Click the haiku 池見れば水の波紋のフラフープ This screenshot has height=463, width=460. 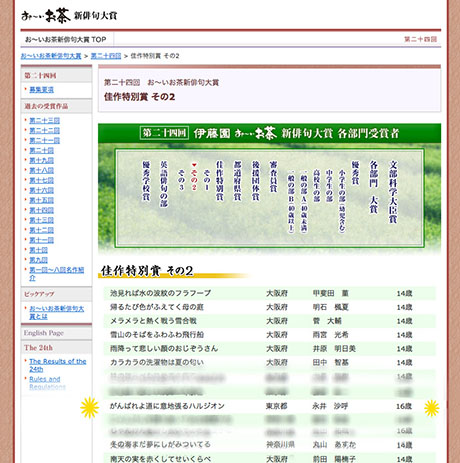coord(161,293)
